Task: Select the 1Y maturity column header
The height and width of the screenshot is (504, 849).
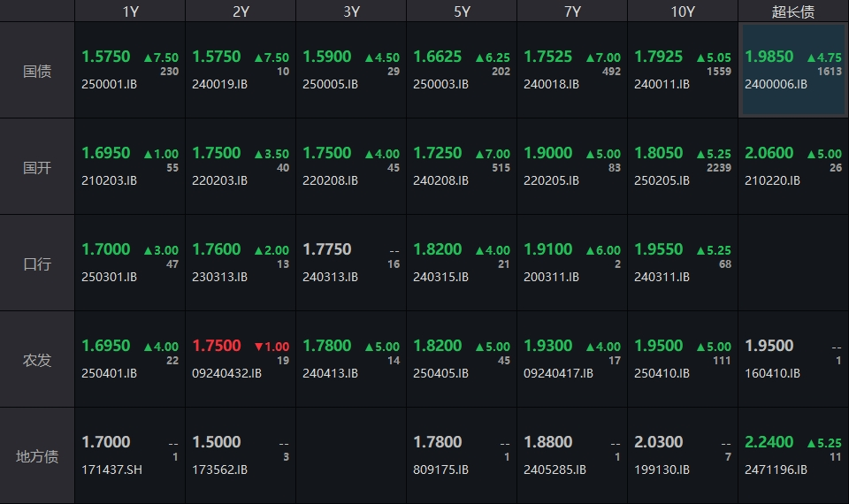Action: (130, 11)
